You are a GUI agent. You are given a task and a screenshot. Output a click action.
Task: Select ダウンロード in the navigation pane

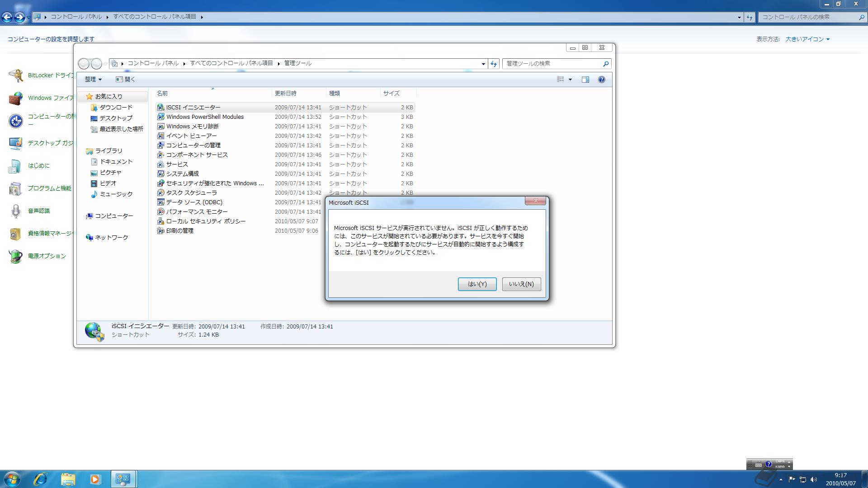click(x=116, y=108)
